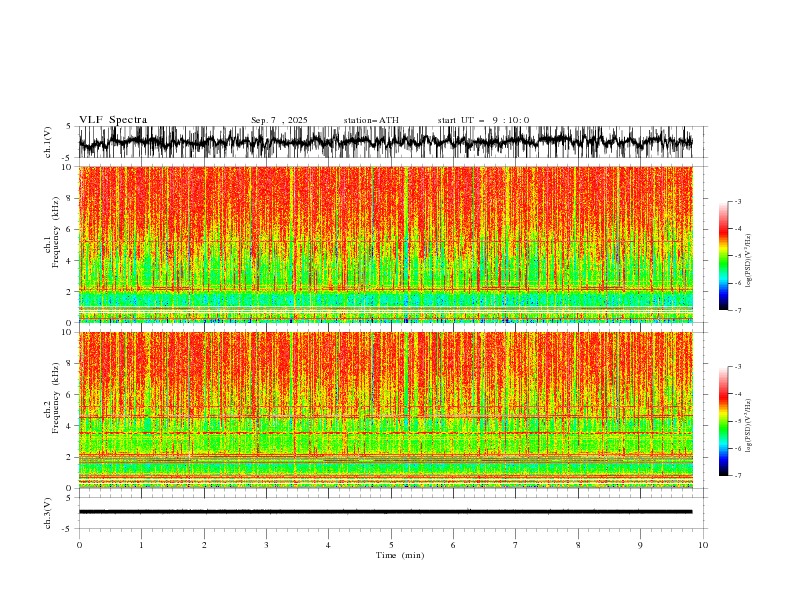792x612 pixels.
Task: Click the ch.3 voltage trace line
Action: 385,512
